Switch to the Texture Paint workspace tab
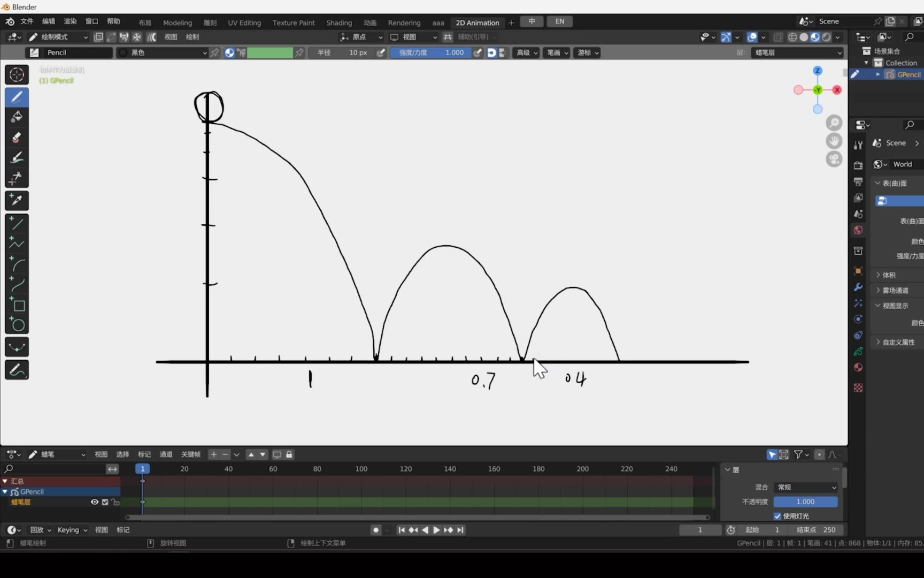The height and width of the screenshot is (578, 924). click(294, 22)
